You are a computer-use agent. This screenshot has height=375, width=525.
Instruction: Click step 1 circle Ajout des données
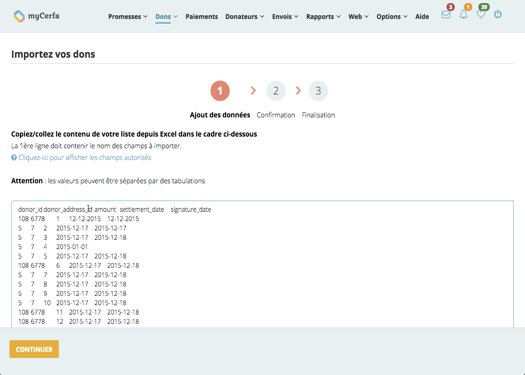click(220, 91)
